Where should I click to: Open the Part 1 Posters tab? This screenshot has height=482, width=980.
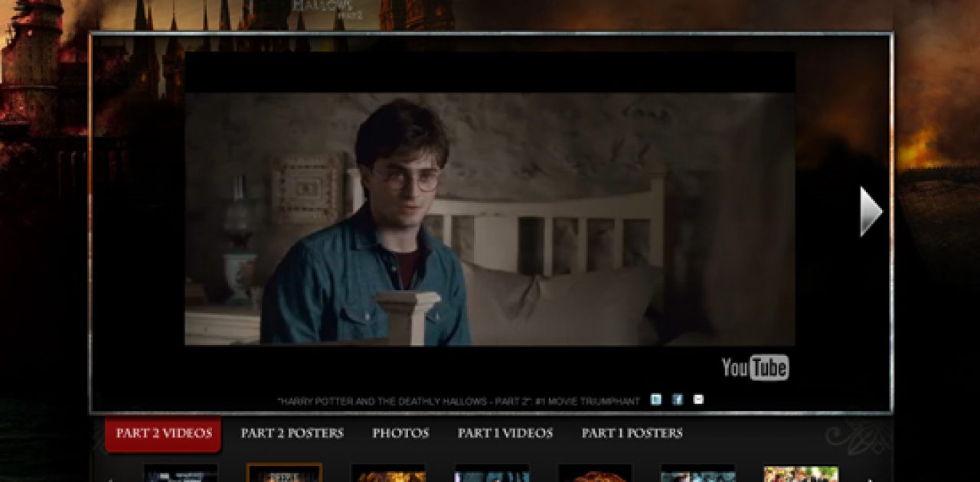coord(632,433)
